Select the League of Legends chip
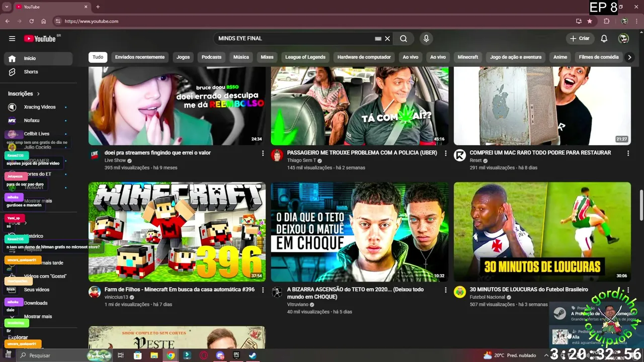The image size is (644, 362). point(305,57)
